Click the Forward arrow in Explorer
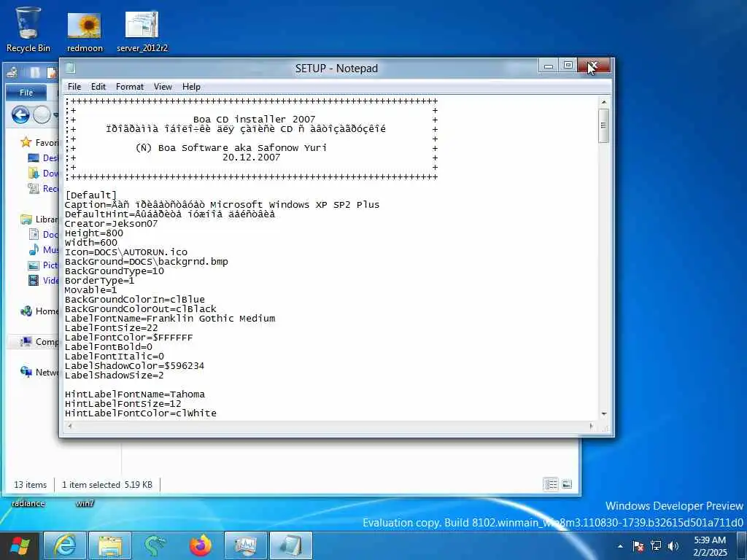The height and width of the screenshot is (560, 747). pyautogui.click(x=42, y=115)
